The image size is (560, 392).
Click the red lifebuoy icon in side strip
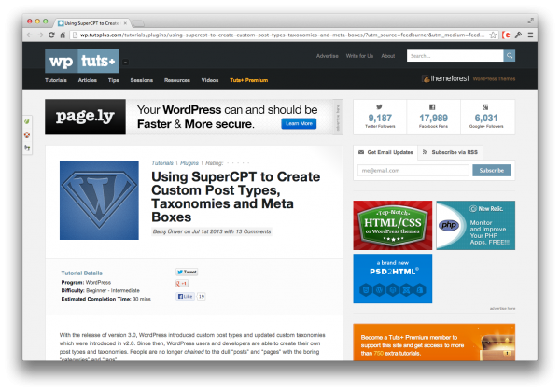pyautogui.click(x=27, y=134)
